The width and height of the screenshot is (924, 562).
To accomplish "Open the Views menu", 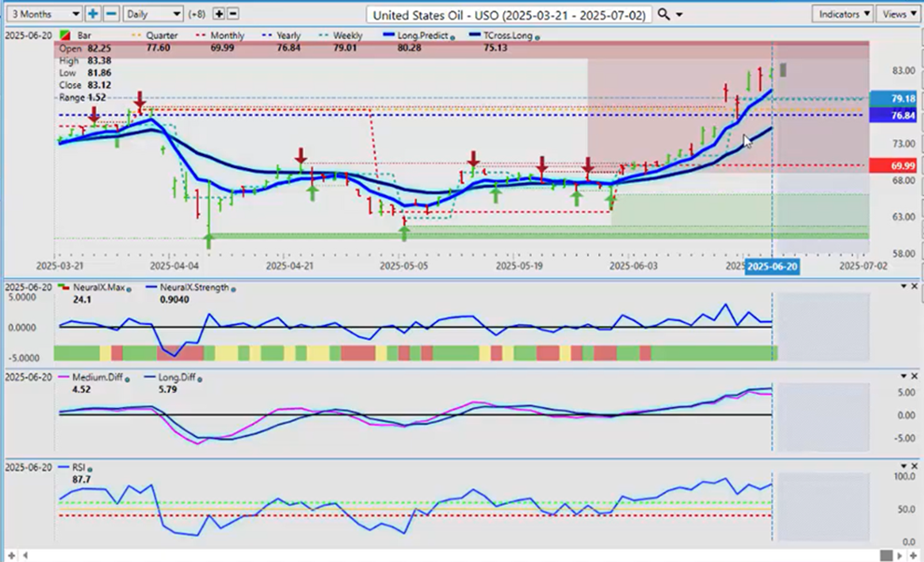I will 899,14.
